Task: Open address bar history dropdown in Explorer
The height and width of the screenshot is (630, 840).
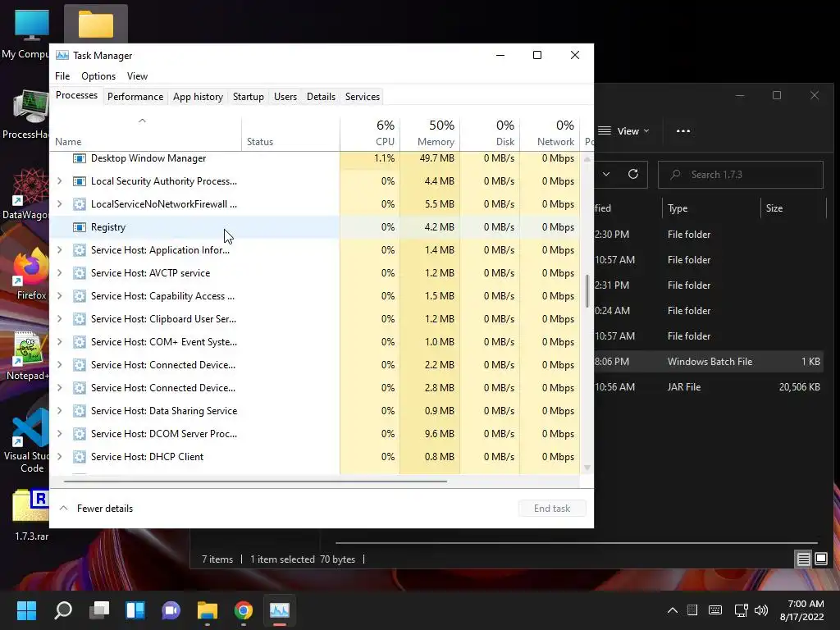Action: coord(606,174)
